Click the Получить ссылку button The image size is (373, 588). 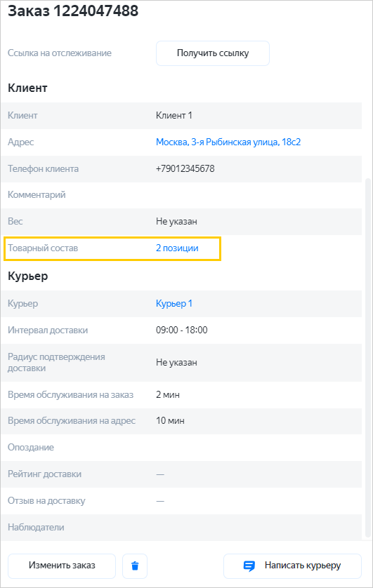click(x=213, y=53)
